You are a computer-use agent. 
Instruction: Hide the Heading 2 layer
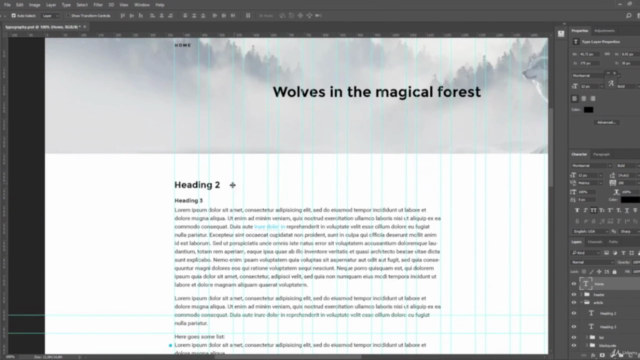pyautogui.click(x=573, y=313)
